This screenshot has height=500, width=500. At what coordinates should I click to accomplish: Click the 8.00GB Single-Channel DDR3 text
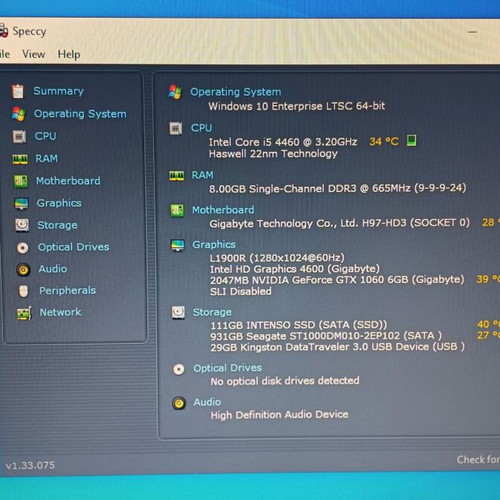[x=337, y=188]
